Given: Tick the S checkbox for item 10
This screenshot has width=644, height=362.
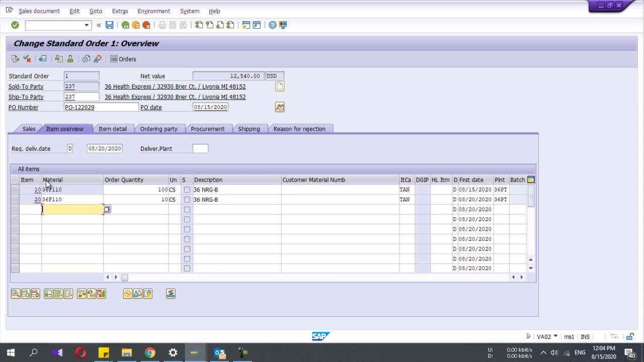Looking at the screenshot, I should (x=187, y=190).
